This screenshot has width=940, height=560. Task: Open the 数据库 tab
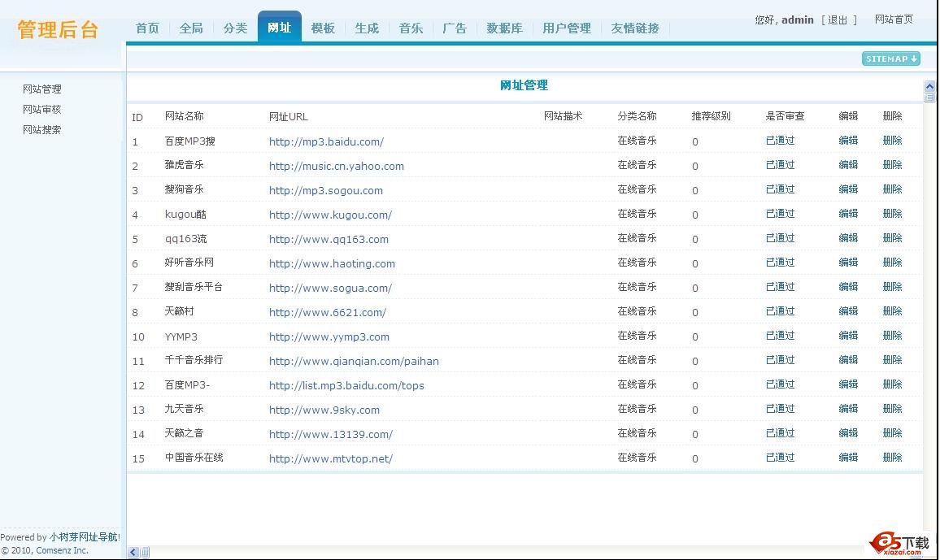[x=504, y=28]
